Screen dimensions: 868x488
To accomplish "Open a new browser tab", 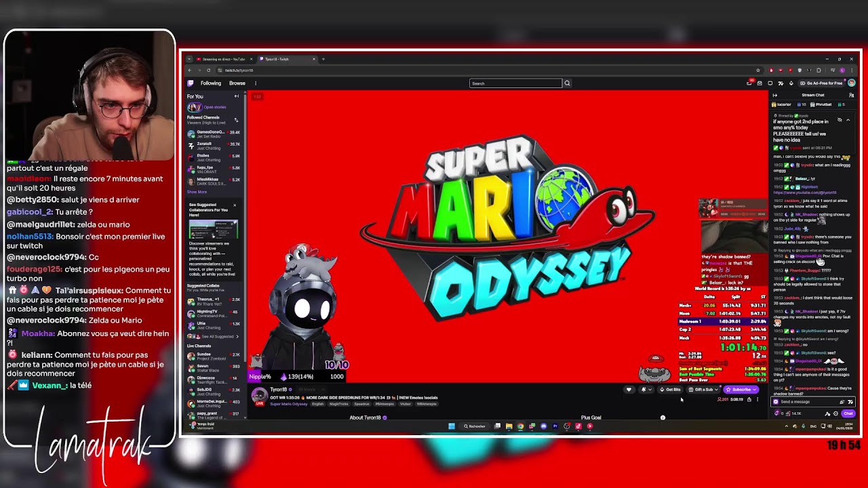I will [x=323, y=59].
